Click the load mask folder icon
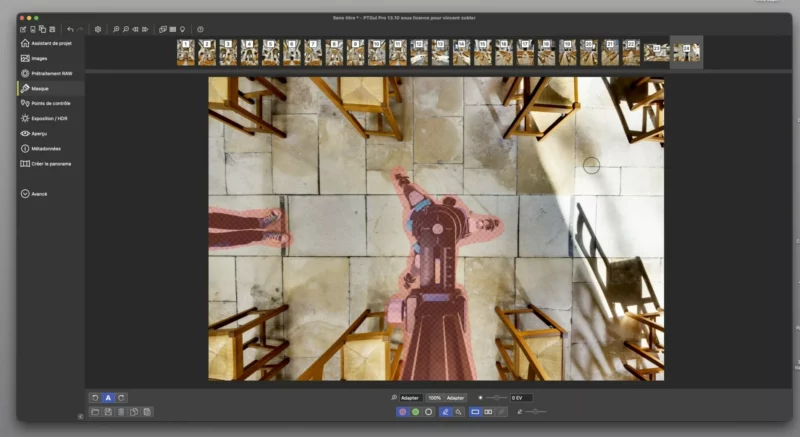Viewport: 800px width, 437px height. 95,412
